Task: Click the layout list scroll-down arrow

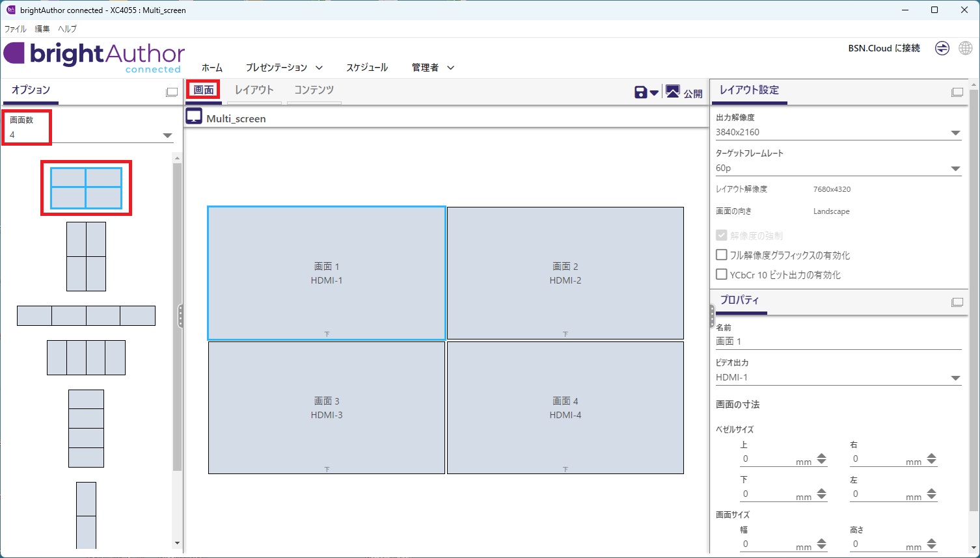Action: (177, 544)
